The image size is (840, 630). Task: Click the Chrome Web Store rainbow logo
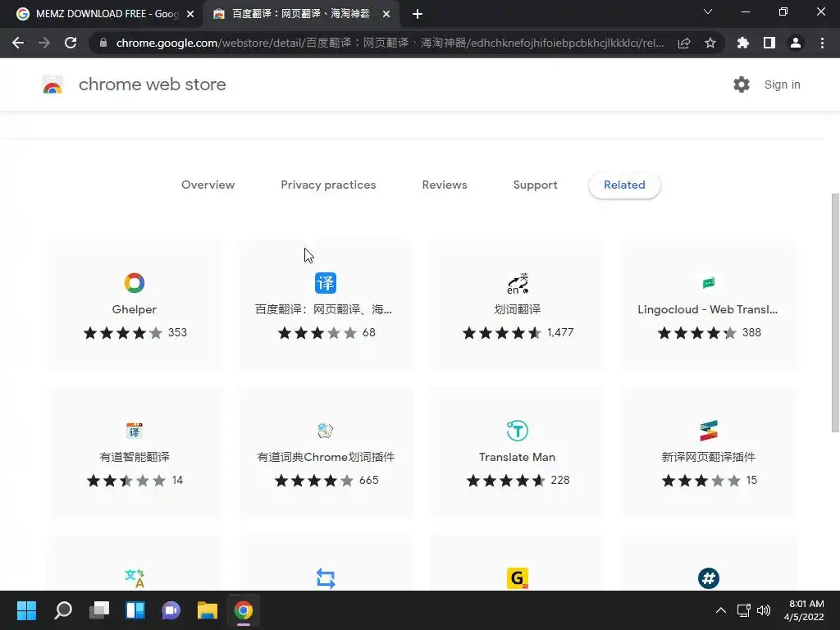52,84
